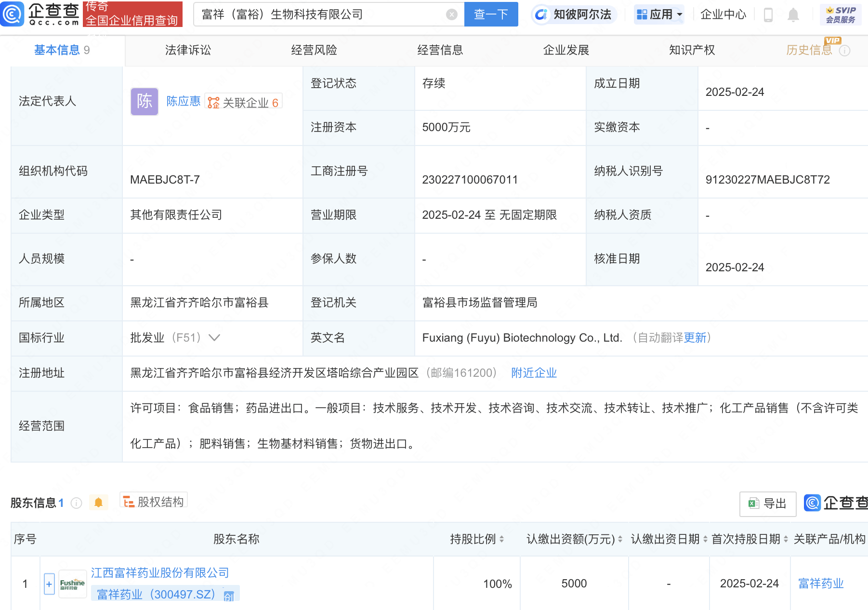Select the 存续 registration status
The image size is (868, 610).
(434, 83)
